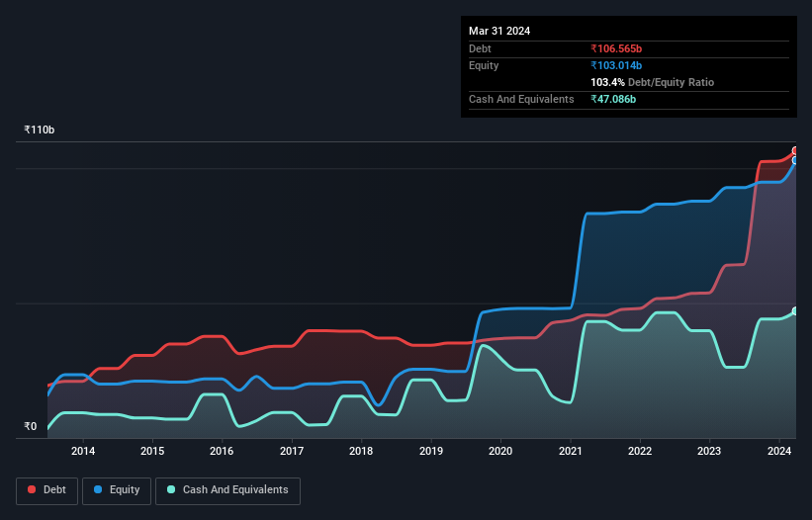The image size is (812, 520).
Task: Click the ₹47.086b cash value in tooltip
Action: tap(613, 99)
